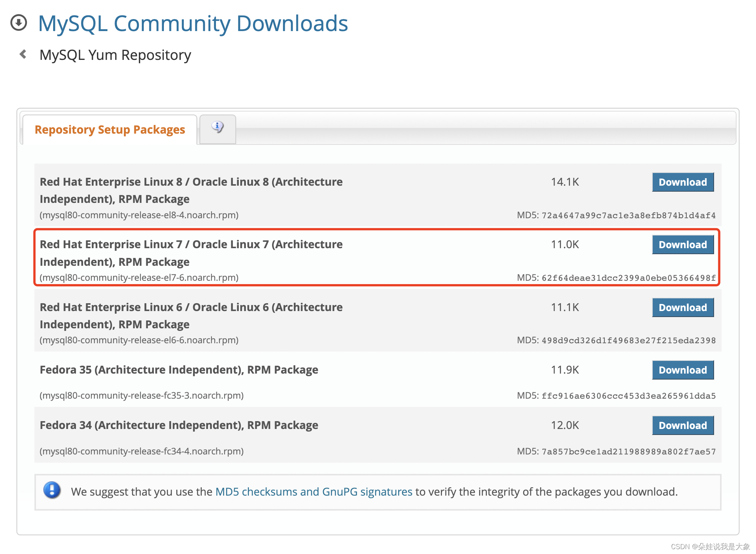Download the Red Hat Enterprise Linux 7 package

(x=683, y=245)
